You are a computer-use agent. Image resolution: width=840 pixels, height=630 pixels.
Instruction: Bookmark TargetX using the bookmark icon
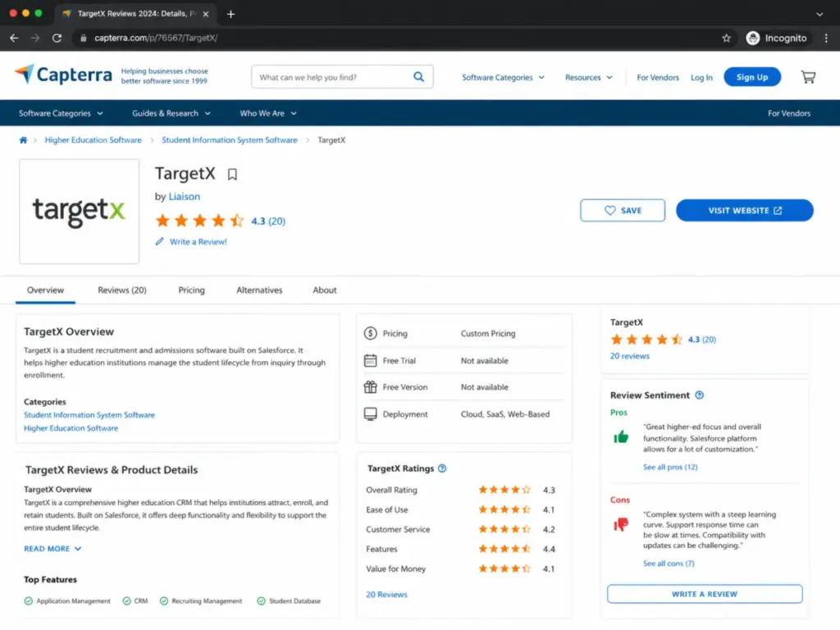tap(232, 174)
